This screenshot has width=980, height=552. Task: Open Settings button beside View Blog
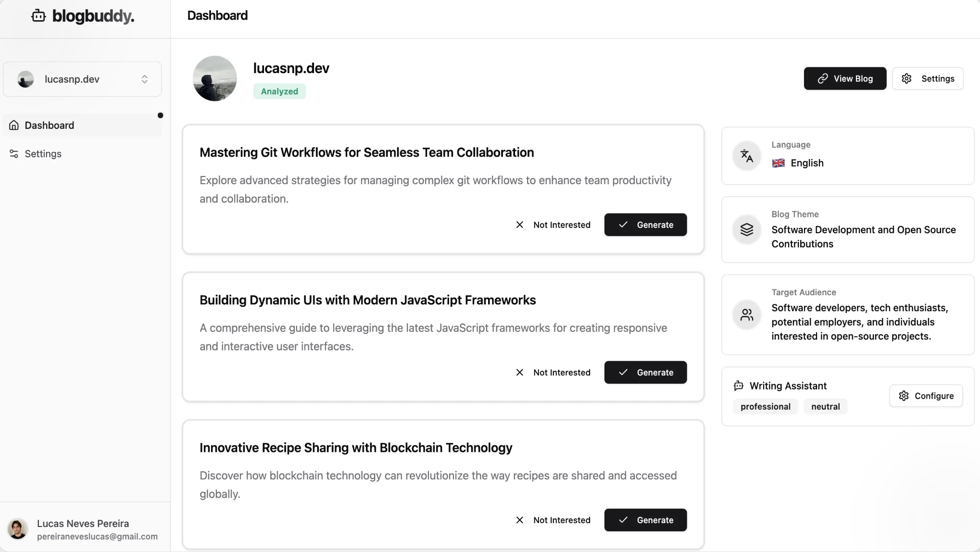click(928, 78)
